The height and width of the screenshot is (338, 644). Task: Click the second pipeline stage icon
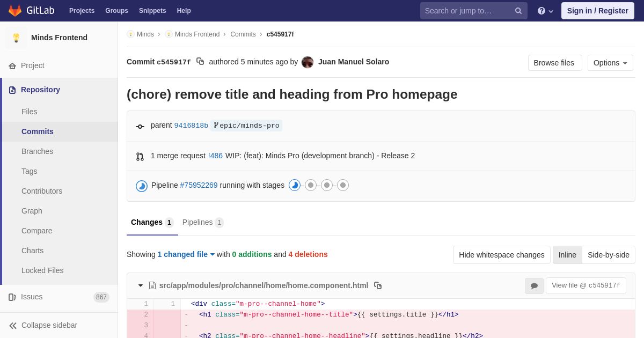point(311,185)
